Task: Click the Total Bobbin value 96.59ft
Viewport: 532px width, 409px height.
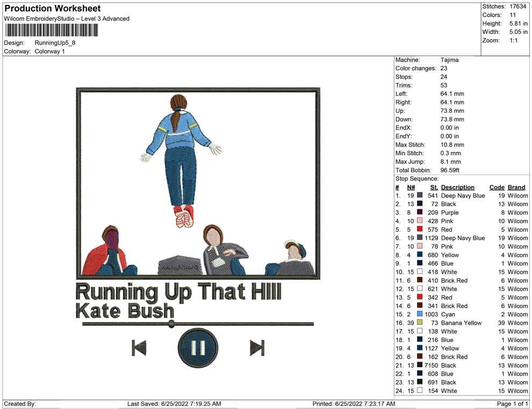Action: pyautogui.click(x=450, y=170)
